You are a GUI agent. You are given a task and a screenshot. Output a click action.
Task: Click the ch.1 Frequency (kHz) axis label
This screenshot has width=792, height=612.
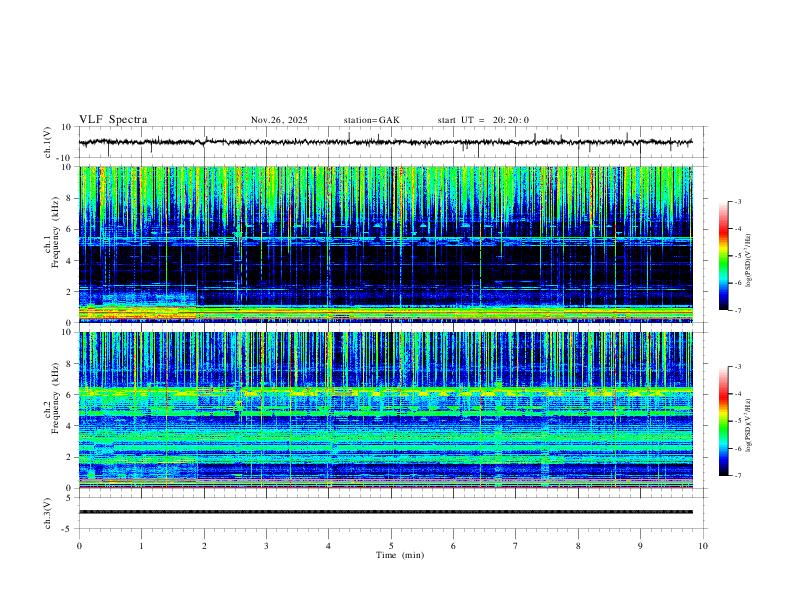pyautogui.click(x=51, y=233)
